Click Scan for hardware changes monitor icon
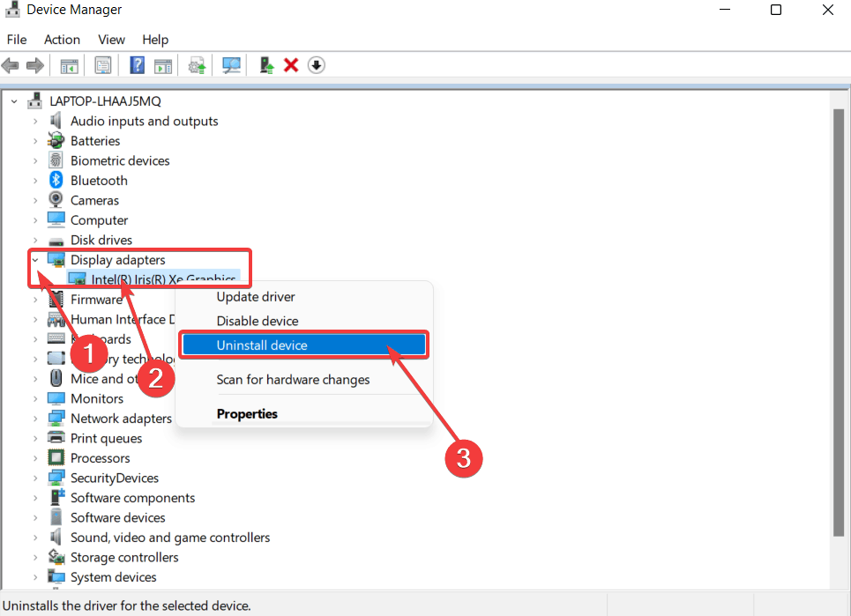Screen dimensions: 851x616 click(231, 65)
